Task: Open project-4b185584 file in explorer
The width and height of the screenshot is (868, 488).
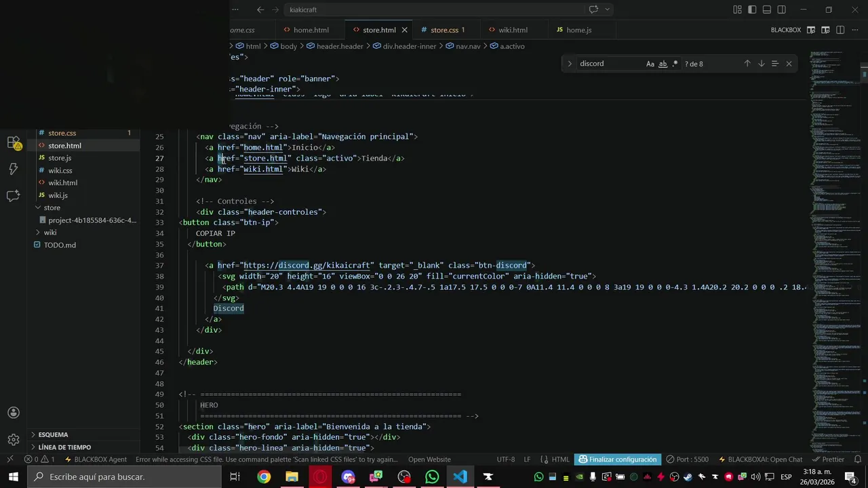Action: point(84,220)
